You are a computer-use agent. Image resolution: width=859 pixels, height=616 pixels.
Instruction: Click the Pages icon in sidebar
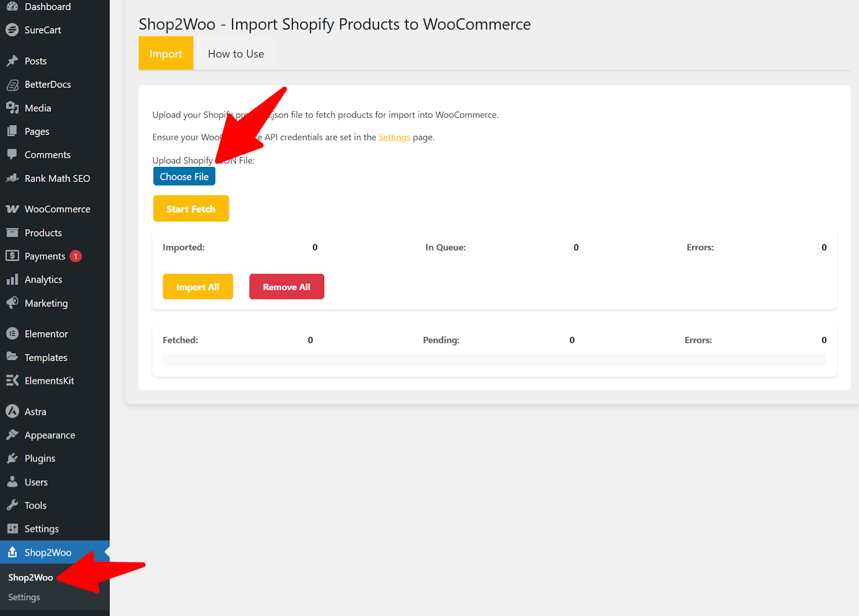point(12,131)
